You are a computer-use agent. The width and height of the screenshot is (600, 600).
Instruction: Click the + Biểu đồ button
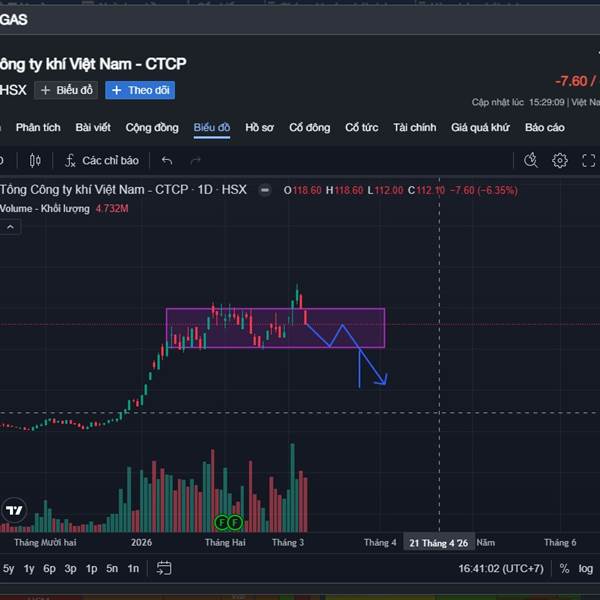[x=66, y=90]
